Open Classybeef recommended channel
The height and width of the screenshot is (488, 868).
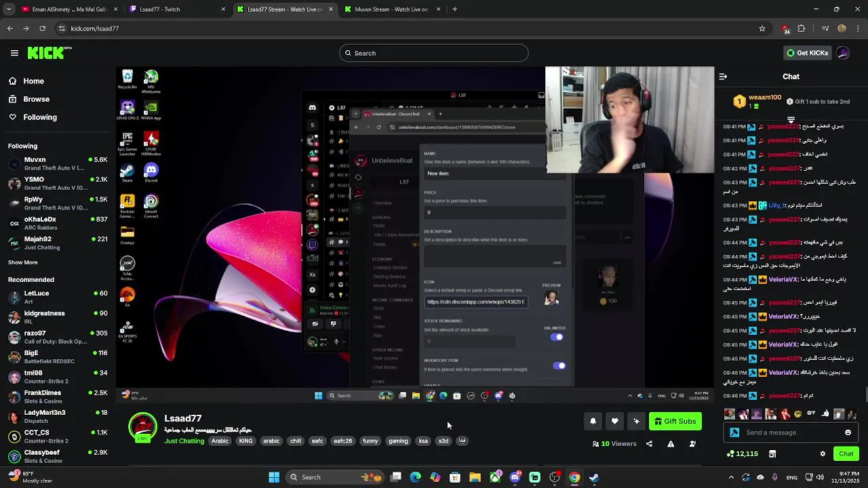[x=58, y=456]
